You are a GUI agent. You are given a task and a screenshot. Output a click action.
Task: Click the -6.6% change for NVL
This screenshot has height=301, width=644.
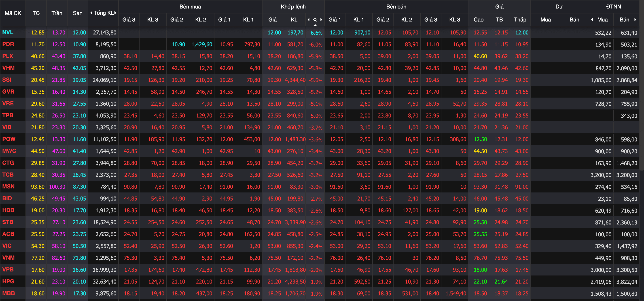point(315,33)
